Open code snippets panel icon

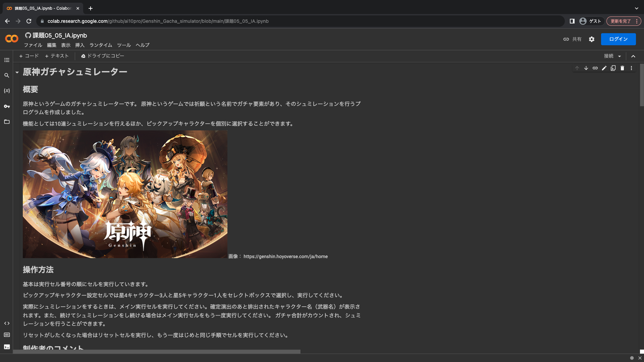coord(7,323)
